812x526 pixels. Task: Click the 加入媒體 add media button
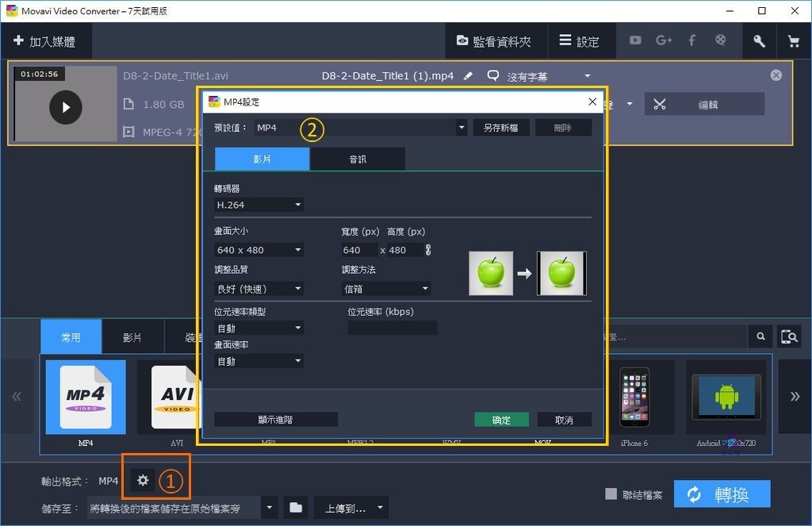pos(45,41)
